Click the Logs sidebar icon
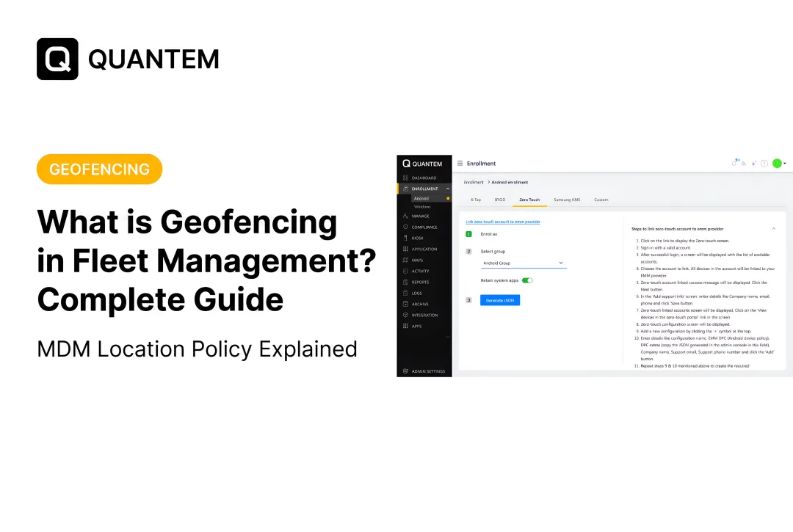793x532 pixels. 405,293
